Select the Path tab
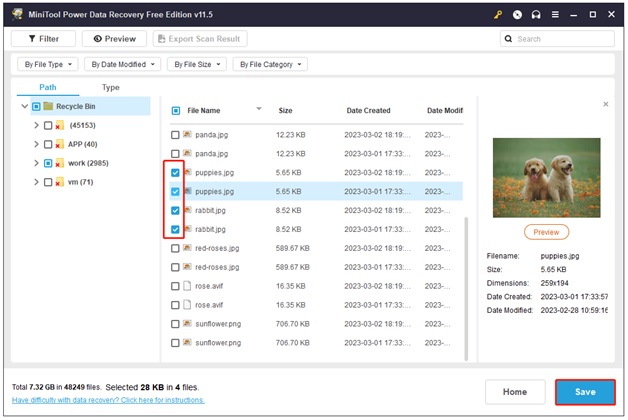 point(48,87)
